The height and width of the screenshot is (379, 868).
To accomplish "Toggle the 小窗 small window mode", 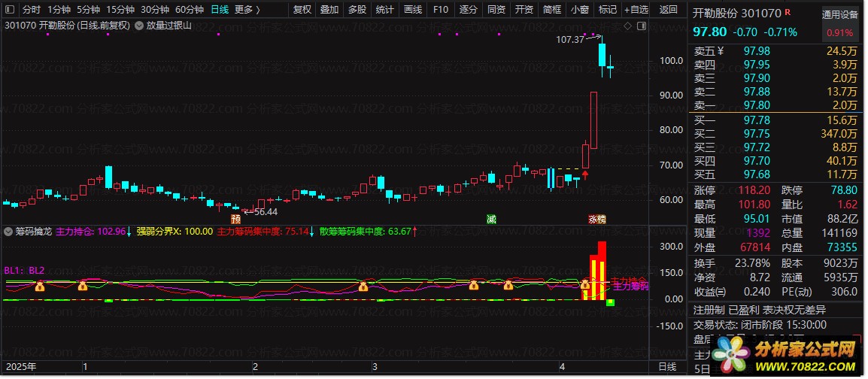I will click(x=580, y=10).
